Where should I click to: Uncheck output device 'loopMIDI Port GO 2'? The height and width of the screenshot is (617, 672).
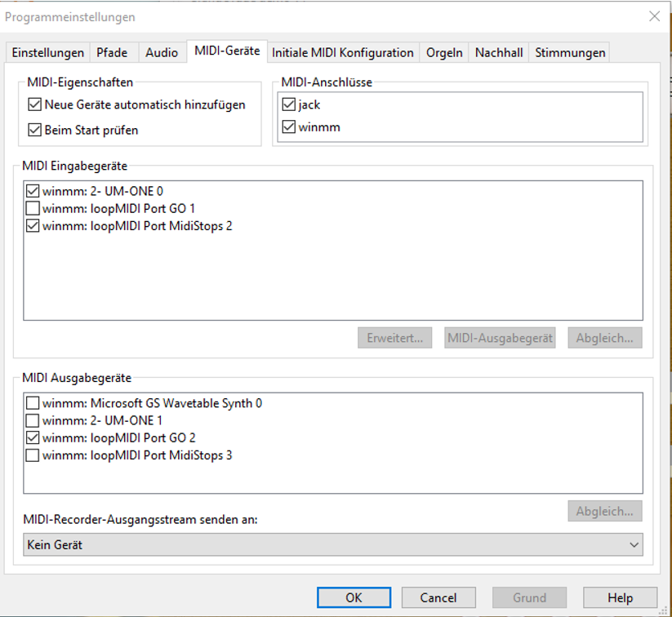33,437
